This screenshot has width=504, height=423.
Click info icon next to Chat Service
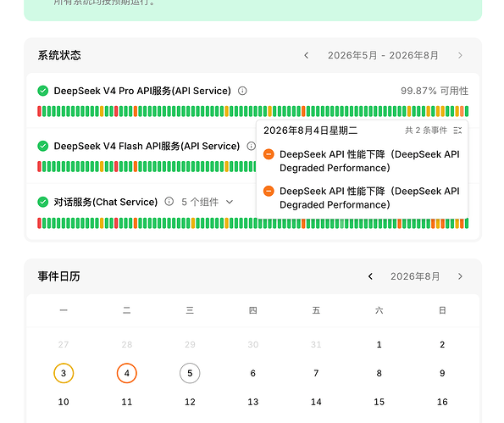click(169, 202)
